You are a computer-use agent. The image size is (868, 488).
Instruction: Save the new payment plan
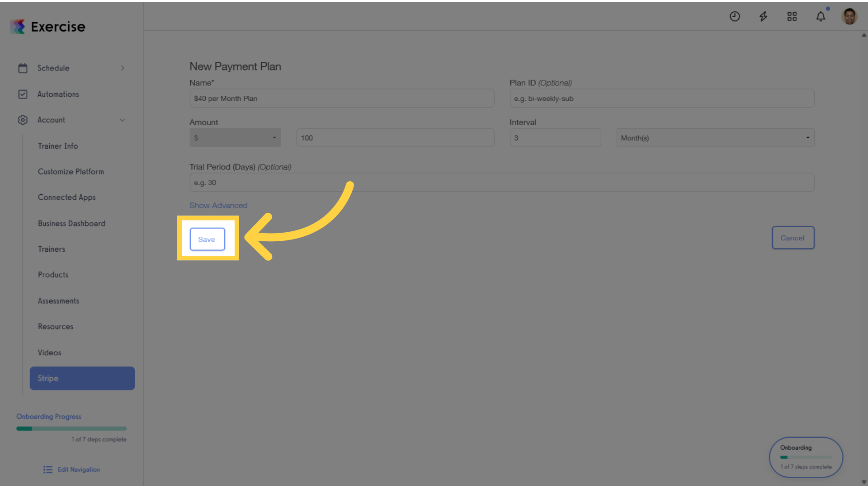pyautogui.click(x=207, y=239)
